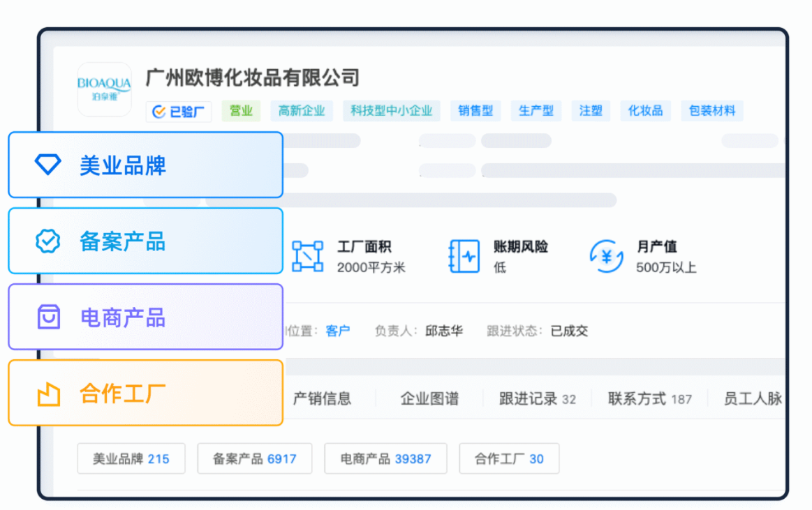Click the diamond icon on 美业品牌 card
812x510 pixels.
click(x=48, y=165)
